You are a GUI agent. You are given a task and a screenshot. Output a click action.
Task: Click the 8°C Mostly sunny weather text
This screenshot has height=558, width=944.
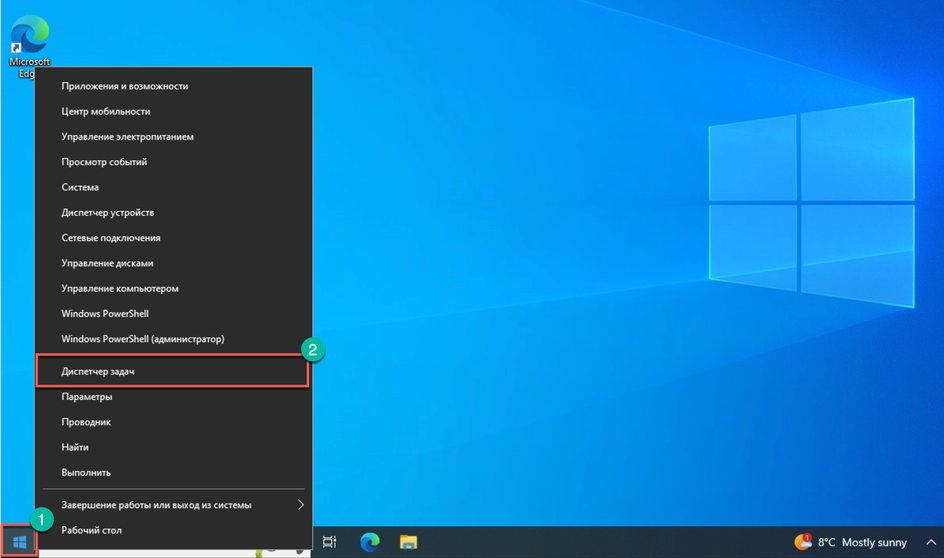862,542
